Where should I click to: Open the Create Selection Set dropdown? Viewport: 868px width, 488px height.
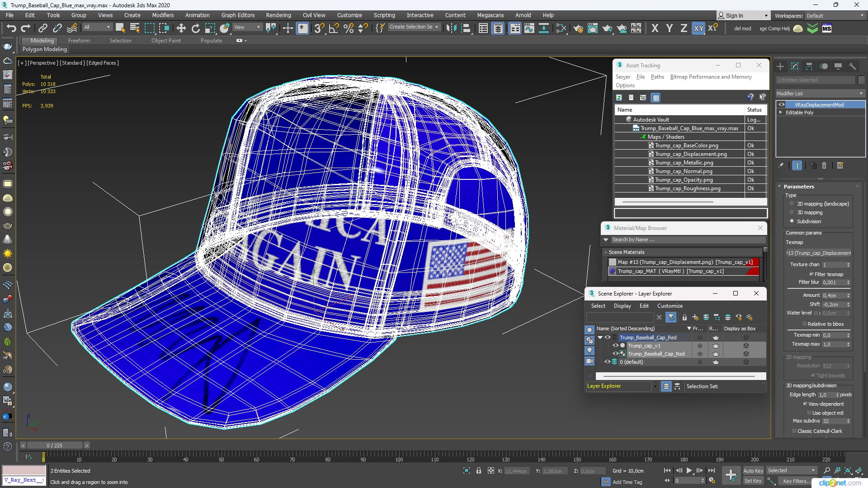click(414, 27)
